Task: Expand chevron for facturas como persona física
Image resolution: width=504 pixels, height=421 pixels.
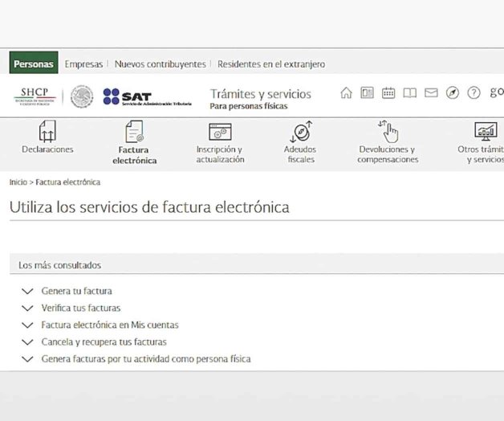Action: 27,359
